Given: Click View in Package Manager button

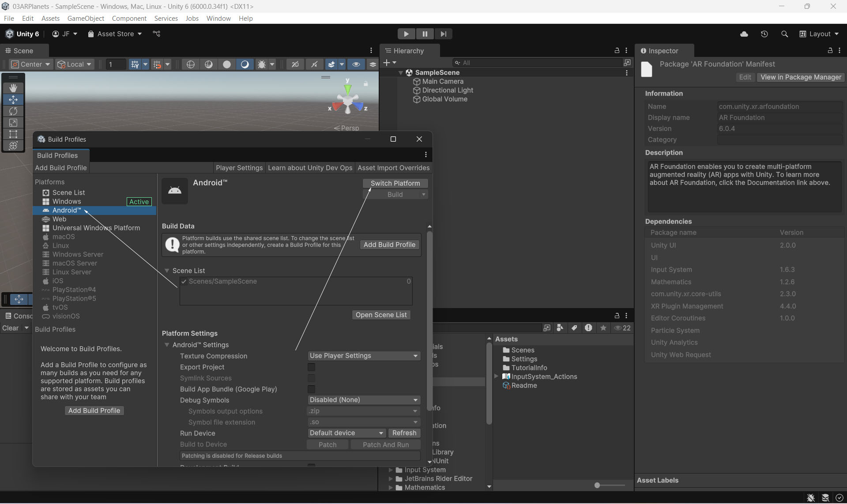Looking at the screenshot, I should (801, 77).
